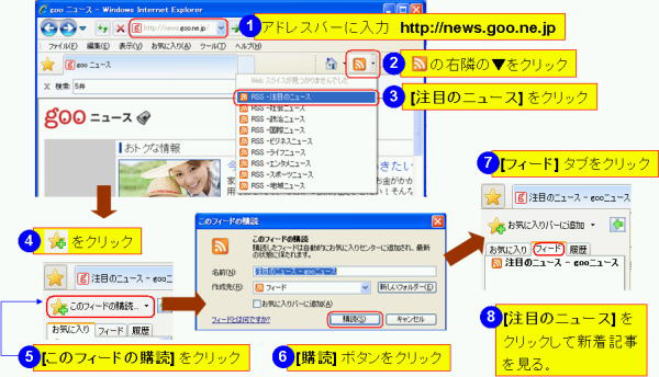Viewport: 659px width, 377px height.
Task: Select the goo ニュース browser tab
Action: click(x=150, y=65)
